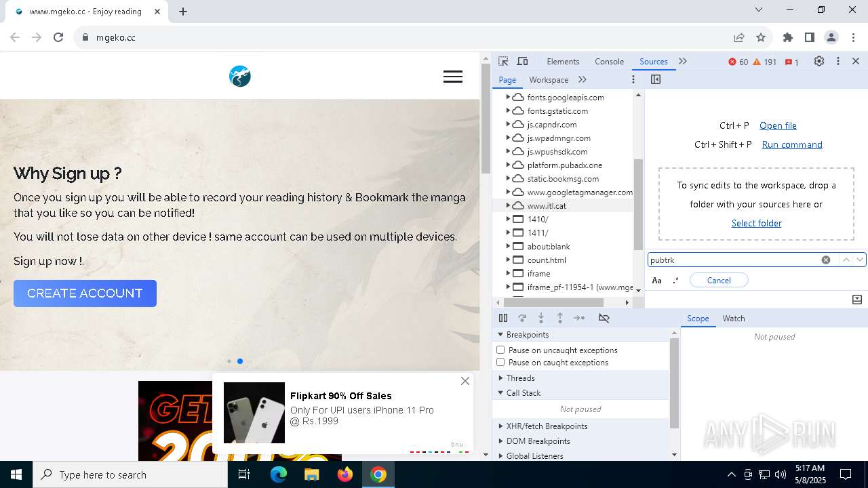Step into next function call icon
The width and height of the screenshot is (868, 488).
pyautogui.click(x=541, y=318)
